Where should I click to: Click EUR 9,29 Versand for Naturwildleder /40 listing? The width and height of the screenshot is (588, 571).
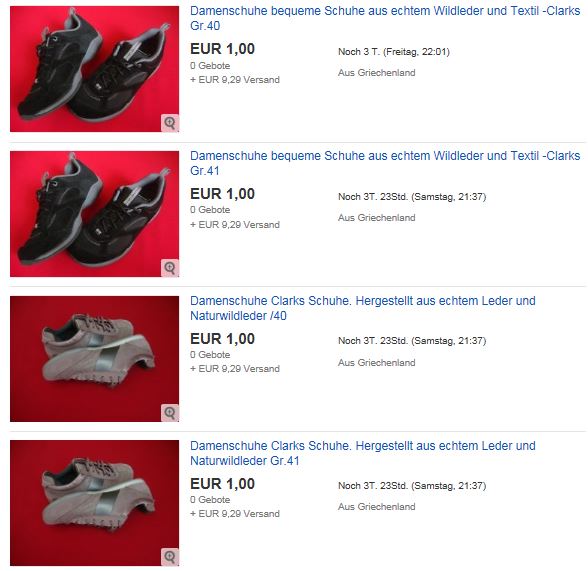pos(235,369)
